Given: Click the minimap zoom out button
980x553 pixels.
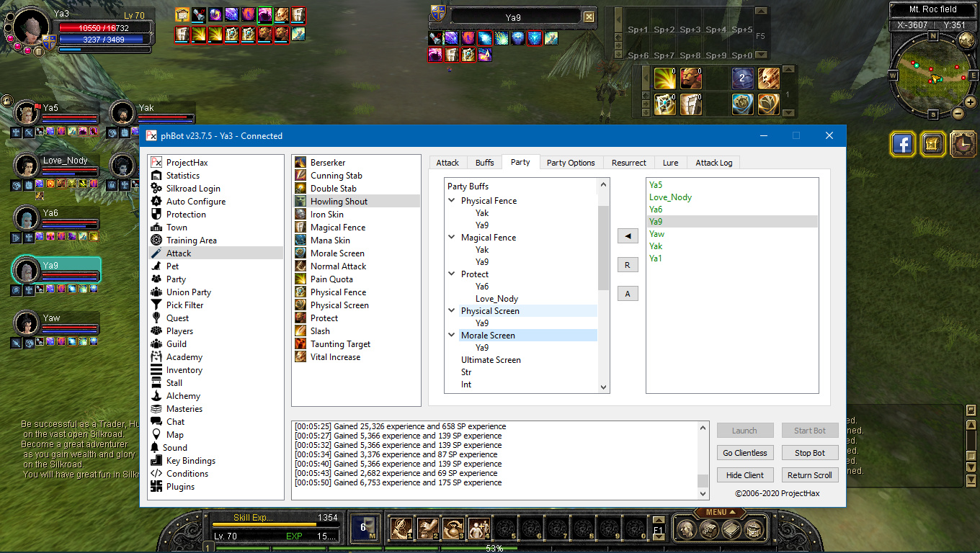Looking at the screenshot, I should pos(958,113).
